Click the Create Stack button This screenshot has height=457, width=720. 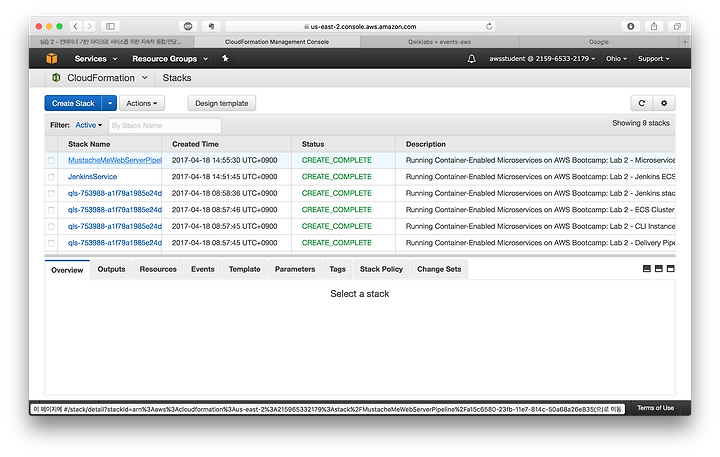tap(73, 103)
